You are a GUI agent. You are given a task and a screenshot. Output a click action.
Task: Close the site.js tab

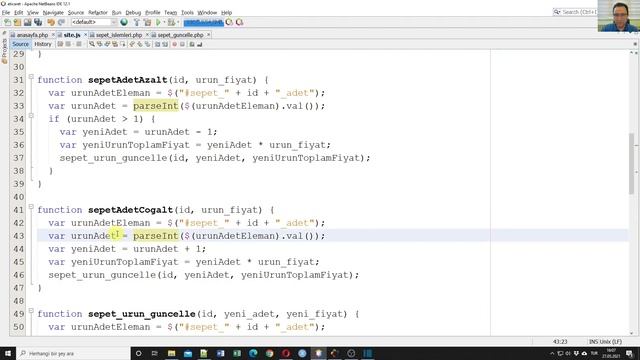click(85, 35)
